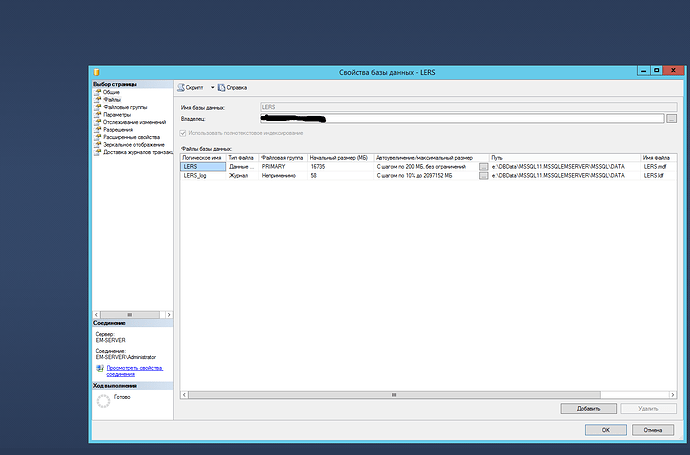This screenshot has width=690, height=455.
Task: Click the Файловая группа column header
Action: tap(283, 158)
